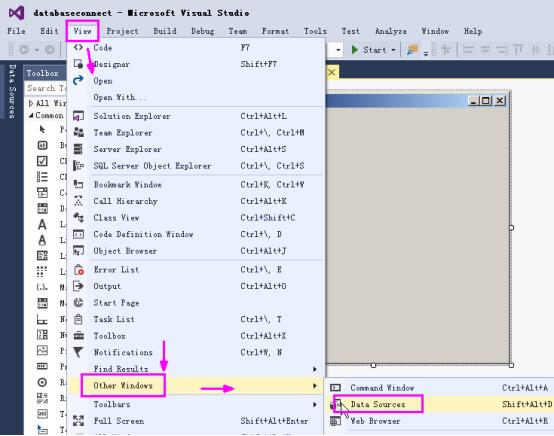Image resolution: width=554 pixels, height=436 pixels.
Task: Click the Call Hierarchy icon
Action: 78,201
